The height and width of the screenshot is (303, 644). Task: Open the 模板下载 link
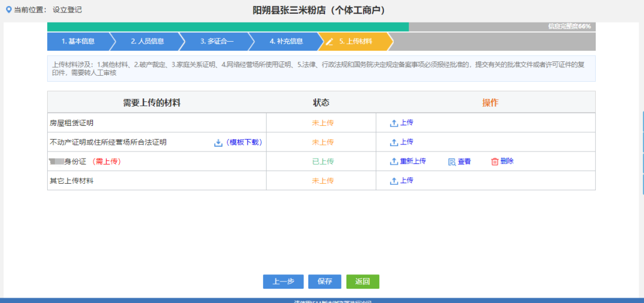click(x=244, y=143)
